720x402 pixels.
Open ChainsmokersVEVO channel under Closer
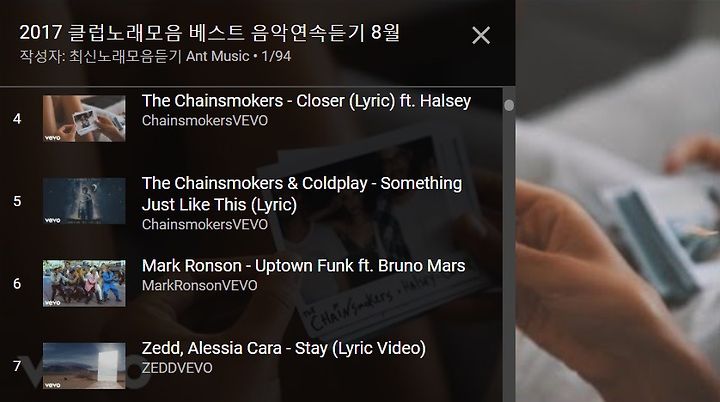click(x=205, y=120)
